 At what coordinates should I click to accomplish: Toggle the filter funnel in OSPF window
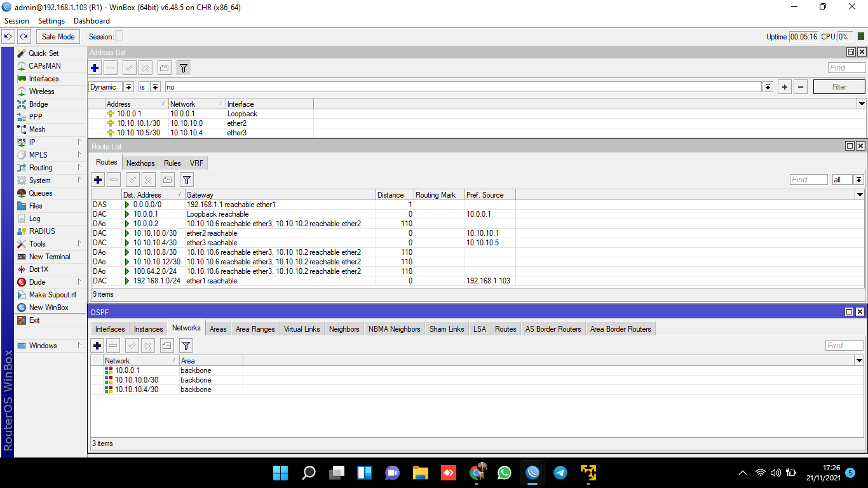click(186, 346)
